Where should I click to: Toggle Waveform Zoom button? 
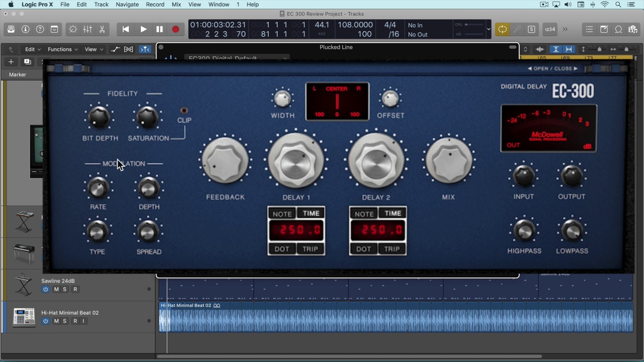click(540, 49)
